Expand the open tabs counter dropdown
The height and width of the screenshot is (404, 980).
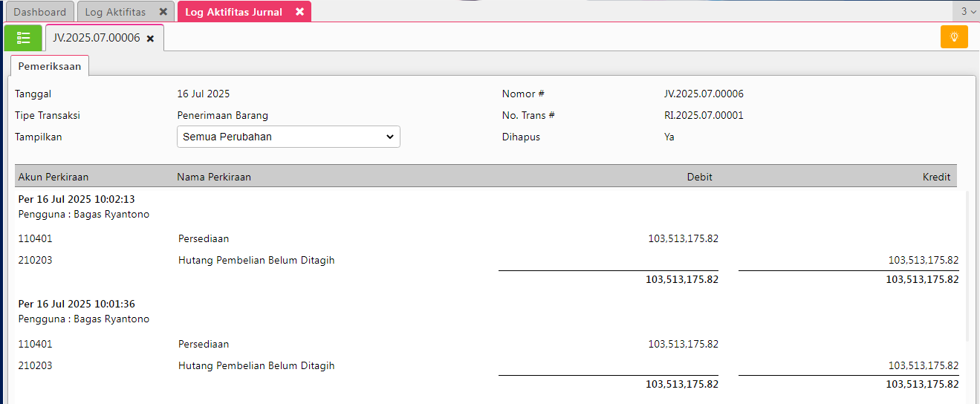(x=967, y=11)
